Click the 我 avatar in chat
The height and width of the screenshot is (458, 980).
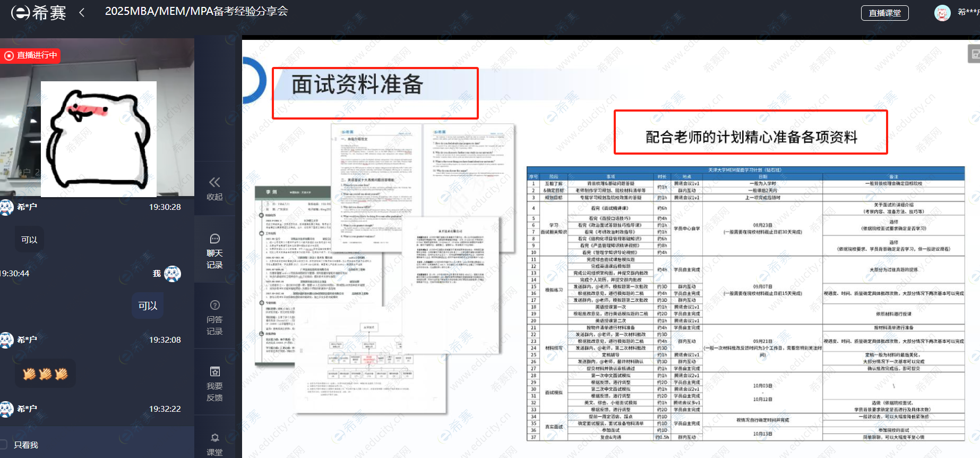click(173, 274)
